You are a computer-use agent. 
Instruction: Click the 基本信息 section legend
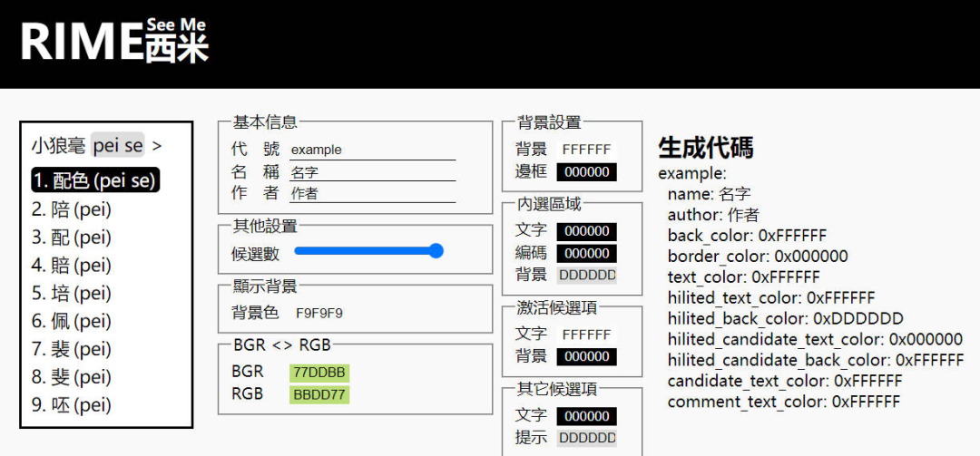pyautogui.click(x=264, y=121)
